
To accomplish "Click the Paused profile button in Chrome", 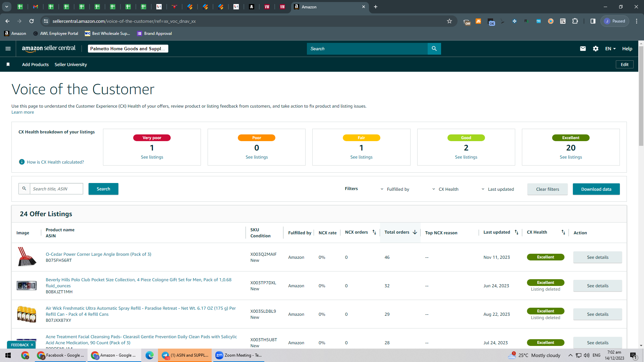I will click(615, 21).
